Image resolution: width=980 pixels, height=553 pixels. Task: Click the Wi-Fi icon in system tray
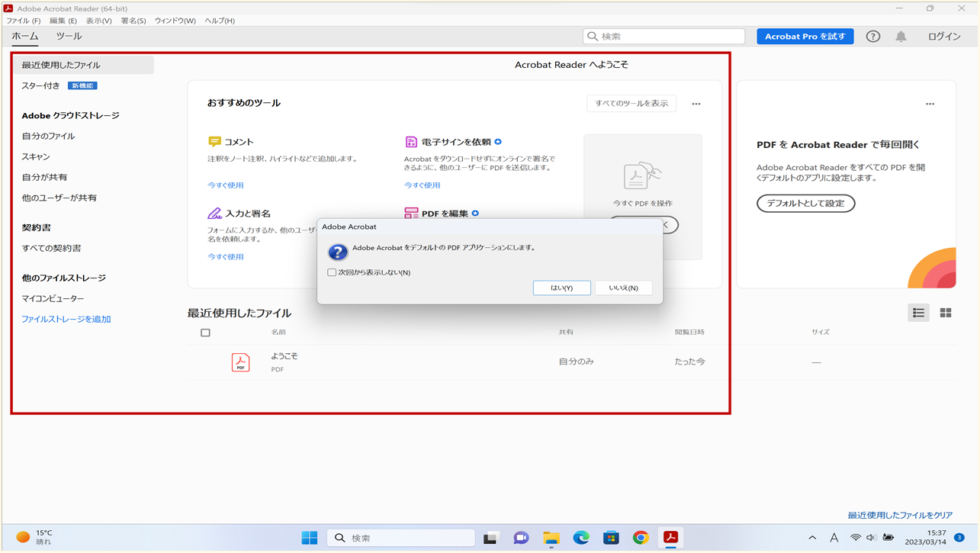[856, 538]
